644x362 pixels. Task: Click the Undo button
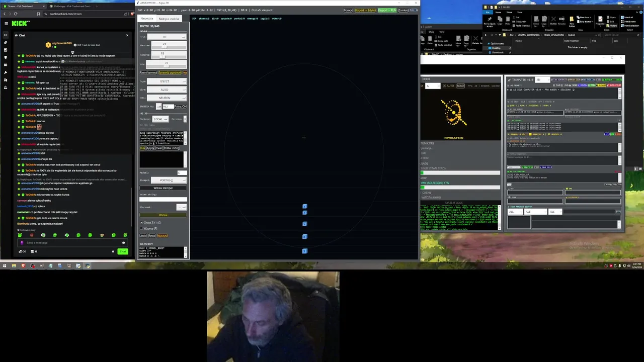point(143,236)
